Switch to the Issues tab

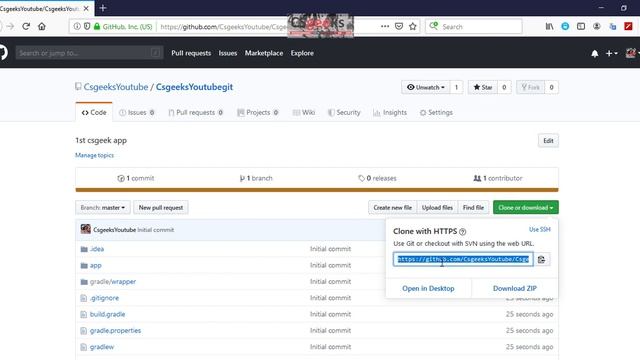137,113
